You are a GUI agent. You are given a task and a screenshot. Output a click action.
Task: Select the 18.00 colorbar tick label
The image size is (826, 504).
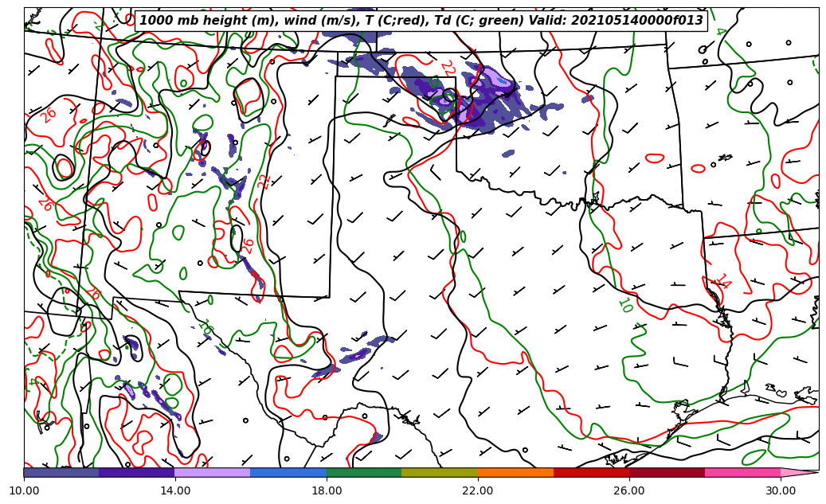coord(327,490)
